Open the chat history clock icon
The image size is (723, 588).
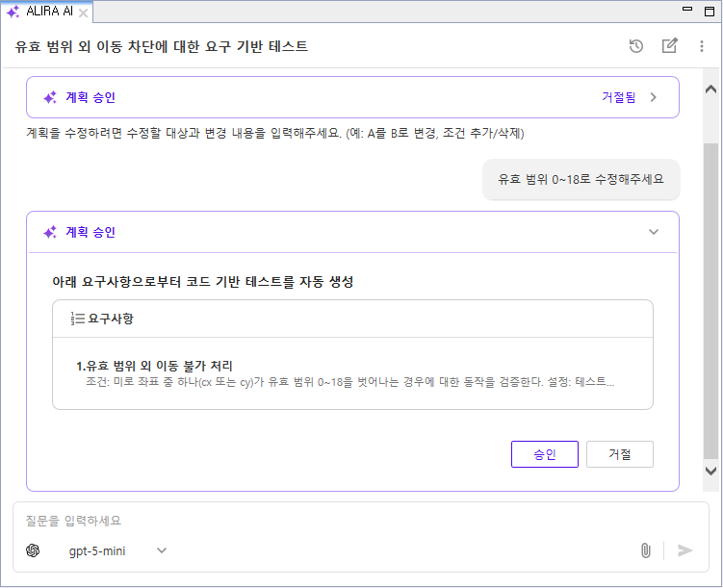tap(636, 46)
